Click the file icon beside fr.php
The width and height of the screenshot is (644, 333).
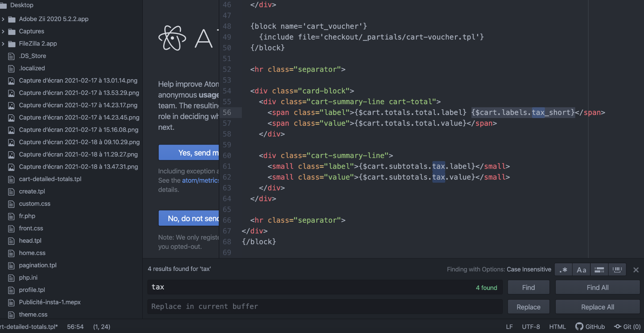click(11, 216)
